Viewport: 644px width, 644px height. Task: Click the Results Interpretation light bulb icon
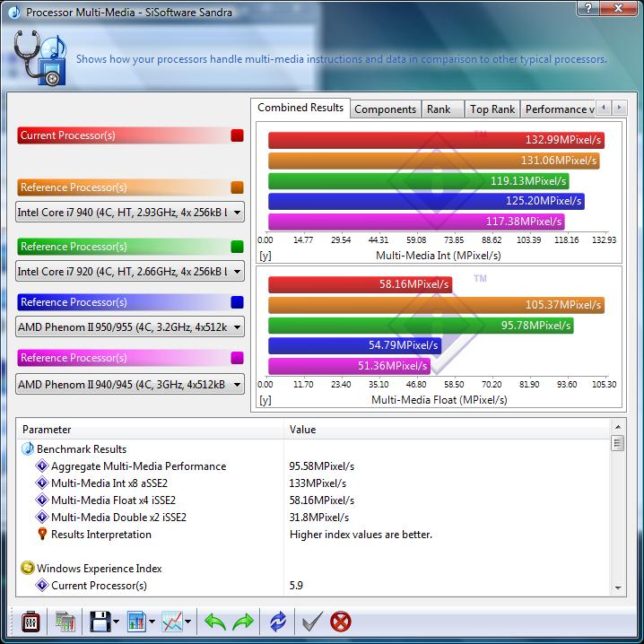point(42,534)
